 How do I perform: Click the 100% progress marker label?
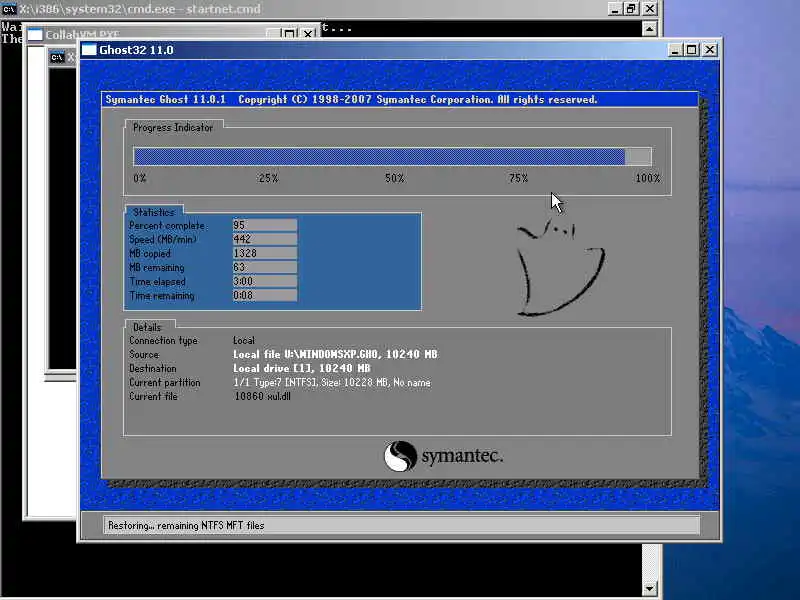pyautogui.click(x=647, y=178)
